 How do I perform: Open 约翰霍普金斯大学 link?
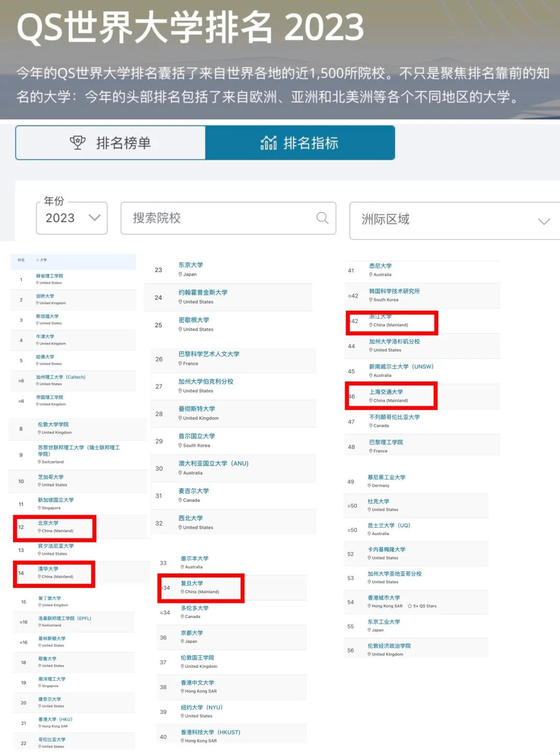pyautogui.click(x=203, y=292)
